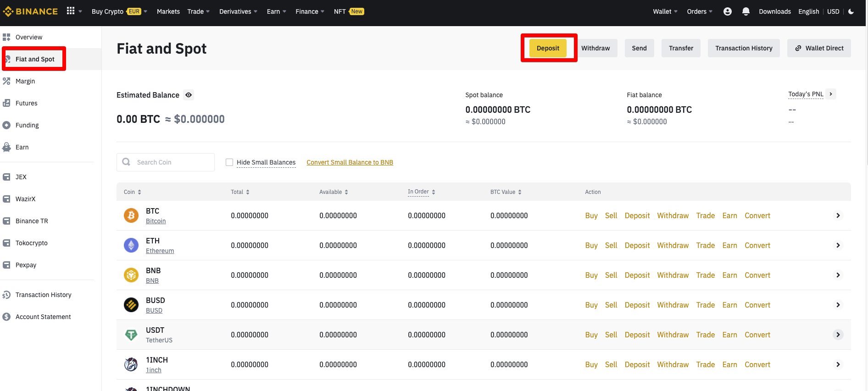Image resolution: width=868 pixels, height=391 pixels.
Task: Click the BUSD coin icon
Action: (x=131, y=305)
